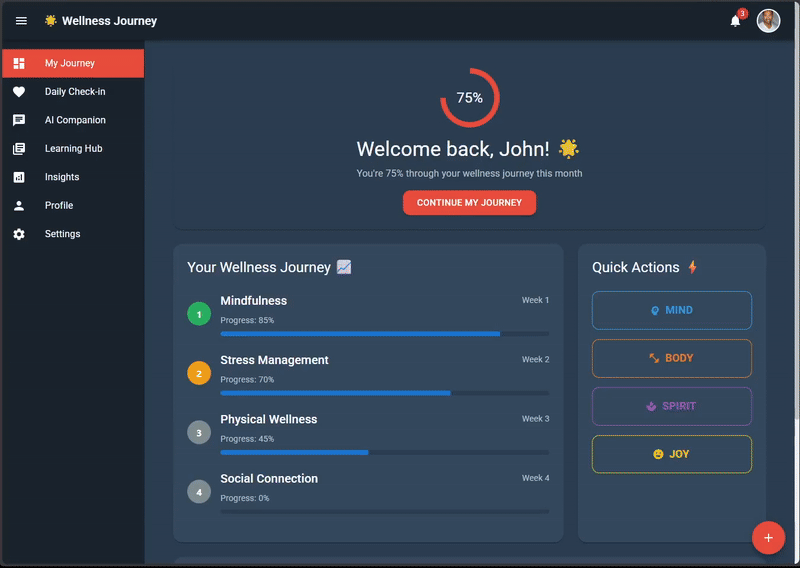
Task: Click the Progress: 70% text
Action: [247, 379]
